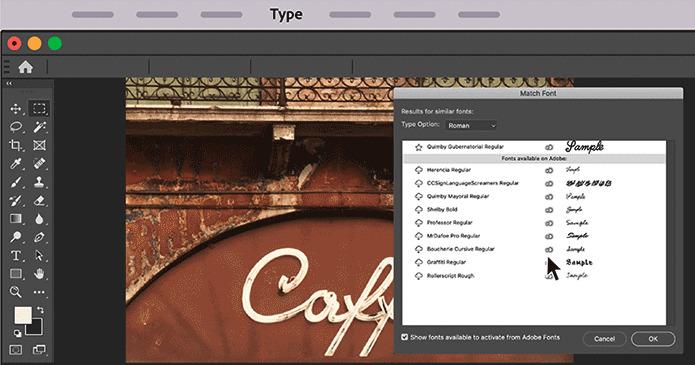The width and height of the screenshot is (695, 365).
Task: Open the Type menu
Action: 286,14
